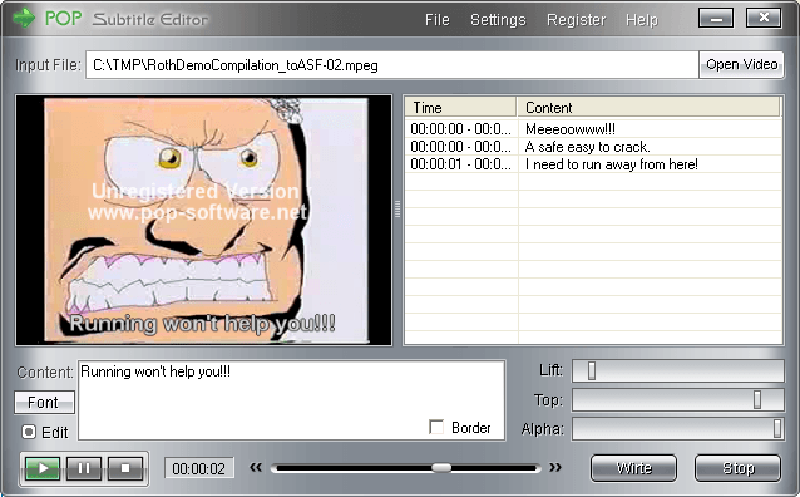Enable the Border checkbox
800x497 pixels.
click(x=436, y=427)
